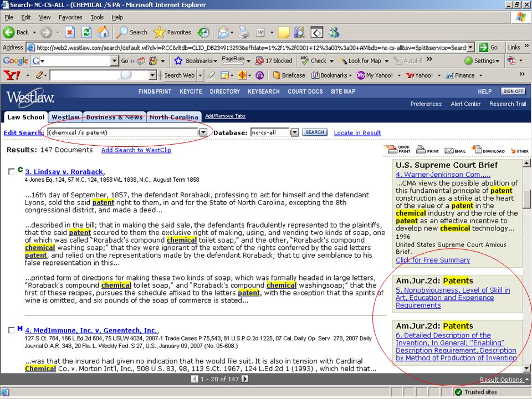Image resolution: width=532 pixels, height=399 pixels.
Task: Click the Messenger people icon in the toolbar
Action: (x=334, y=33)
